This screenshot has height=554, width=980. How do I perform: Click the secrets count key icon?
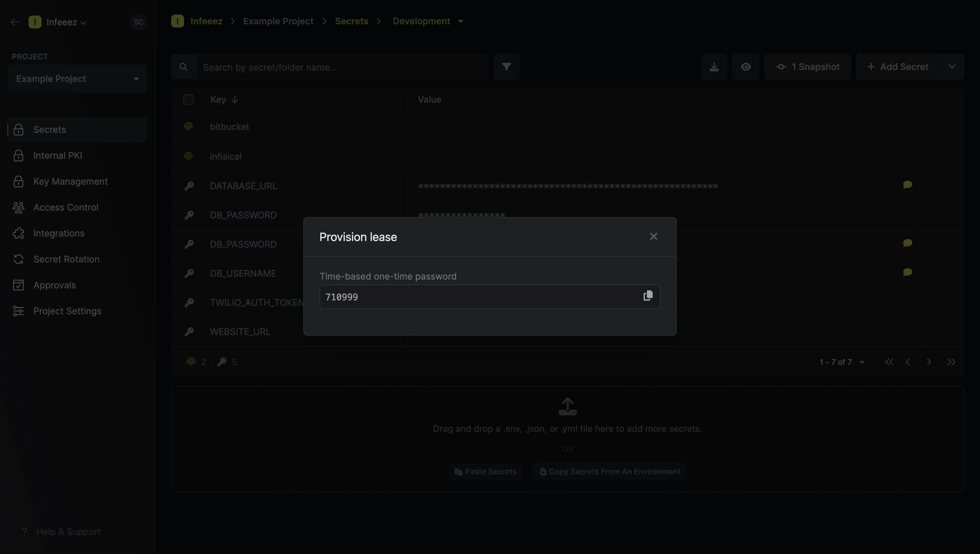(222, 362)
